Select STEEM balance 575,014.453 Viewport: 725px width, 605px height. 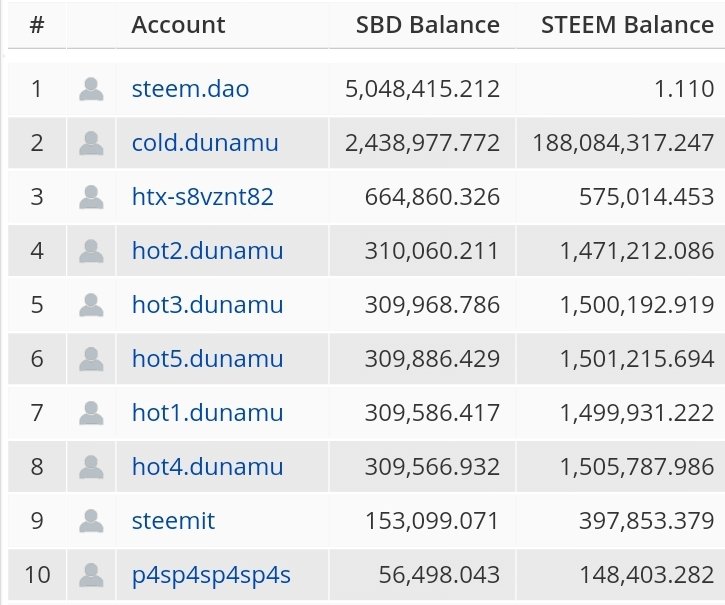(x=647, y=197)
